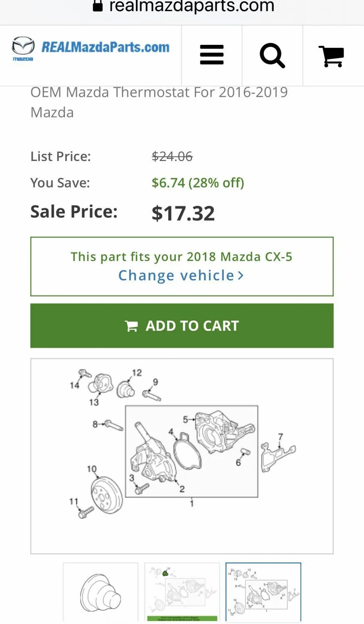Click callout number 12 on the diagram
Screen dimensions: 364x624
[137, 372]
